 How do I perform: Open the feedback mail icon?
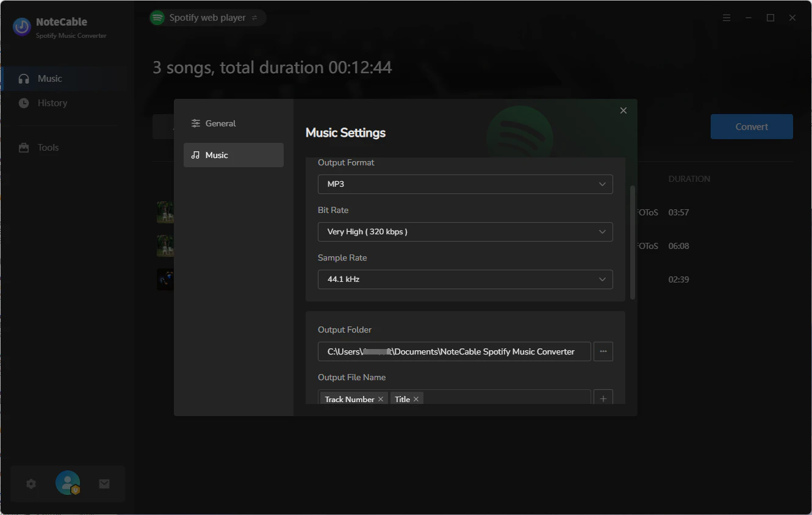[x=104, y=483]
